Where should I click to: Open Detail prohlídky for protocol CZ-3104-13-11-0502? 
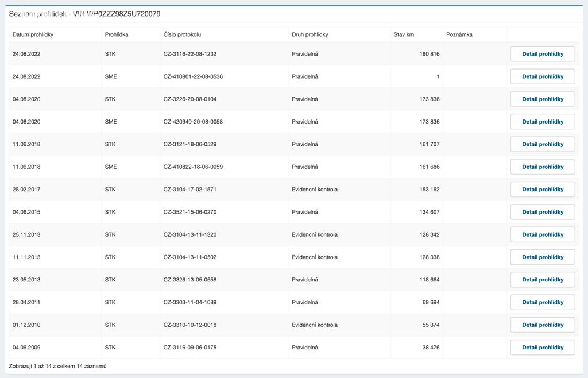tap(542, 257)
